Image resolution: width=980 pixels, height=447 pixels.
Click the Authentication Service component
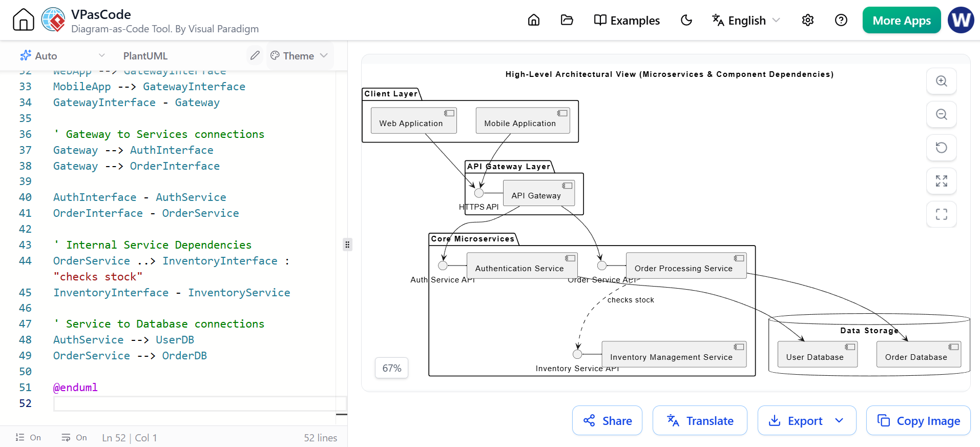(x=522, y=266)
